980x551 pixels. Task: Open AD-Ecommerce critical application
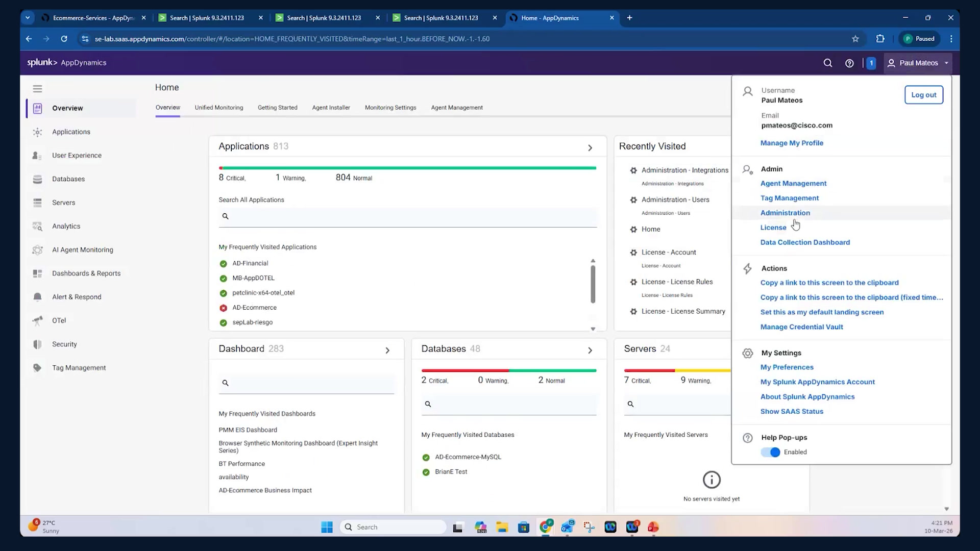[254, 308]
